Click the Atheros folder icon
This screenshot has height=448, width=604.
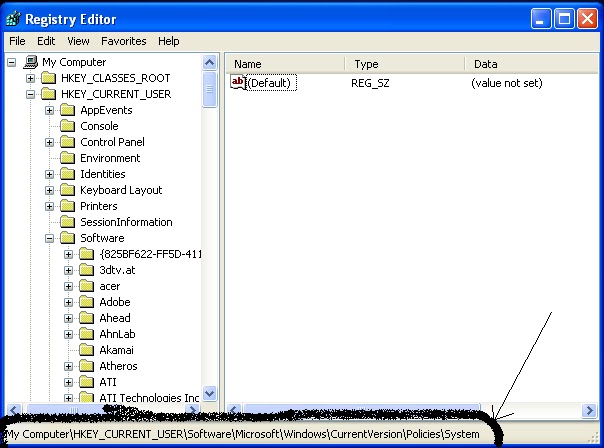(x=87, y=366)
